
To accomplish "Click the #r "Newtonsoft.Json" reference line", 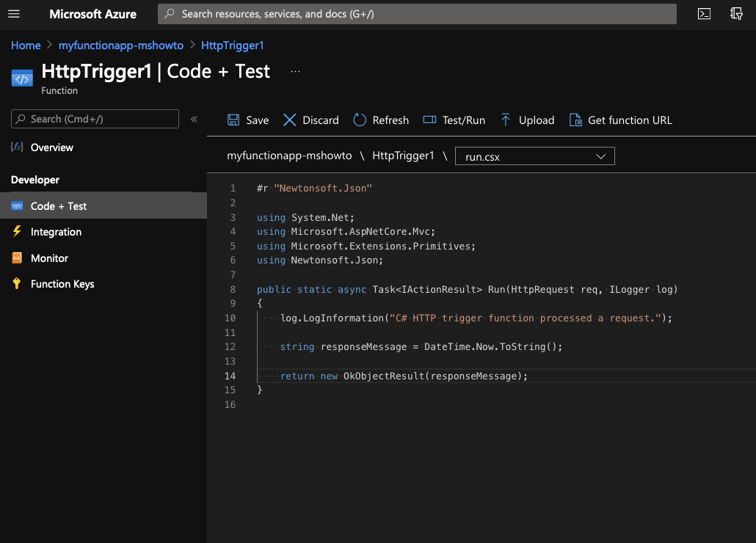I will tap(314, 189).
